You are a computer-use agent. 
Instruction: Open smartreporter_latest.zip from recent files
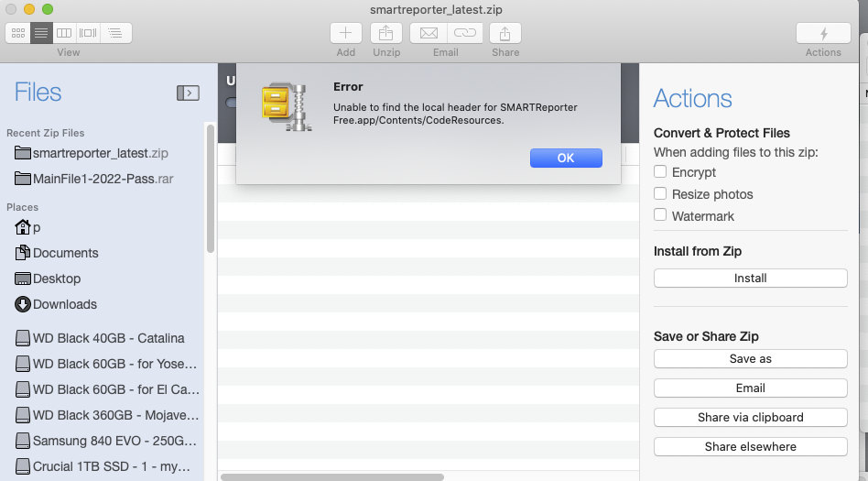pos(100,153)
